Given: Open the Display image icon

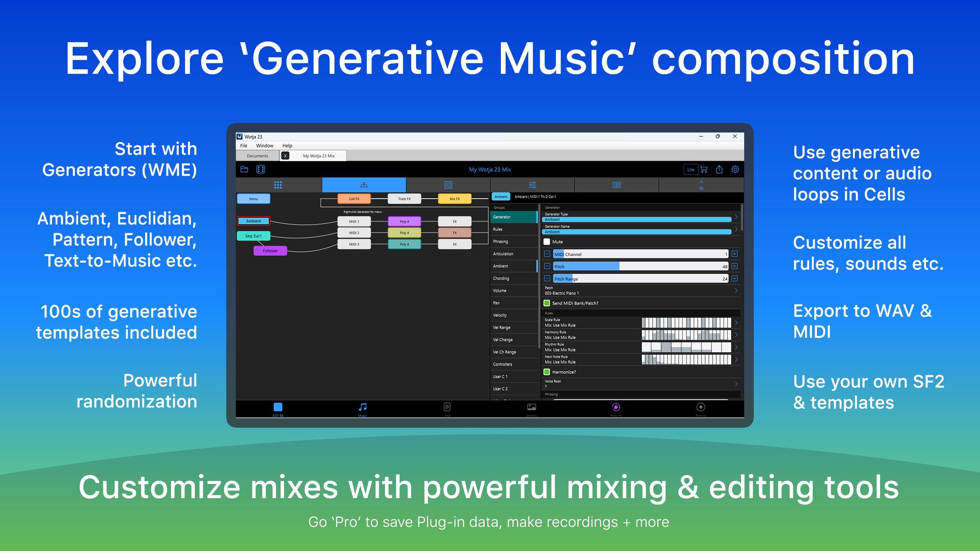Looking at the screenshot, I should click(x=532, y=407).
